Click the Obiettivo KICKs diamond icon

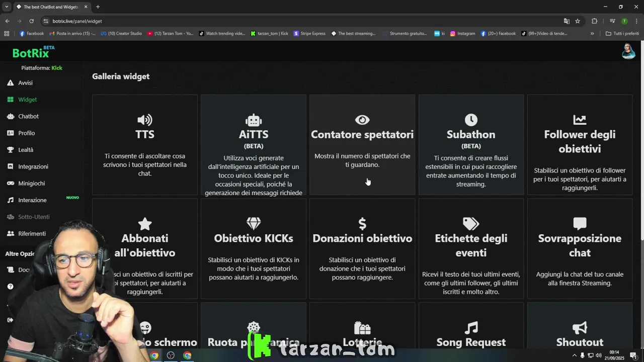pyautogui.click(x=254, y=224)
